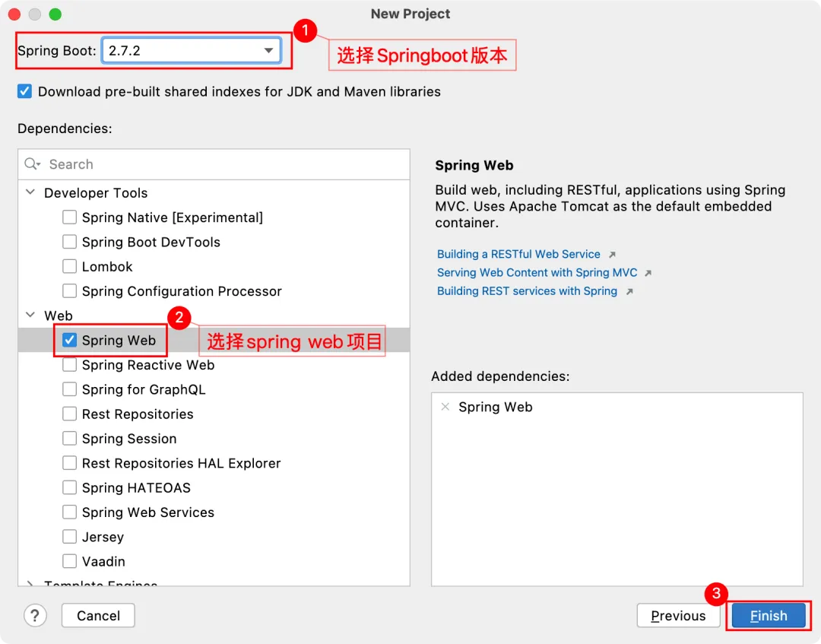The width and height of the screenshot is (821, 644).
Task: Click Finish to create the project
Action: coord(768,616)
